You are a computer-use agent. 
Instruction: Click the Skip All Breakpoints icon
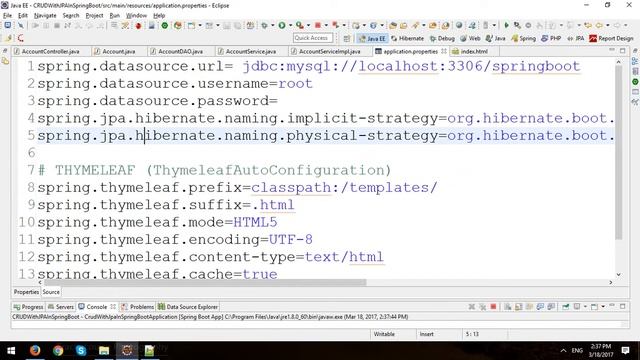[20, 25]
